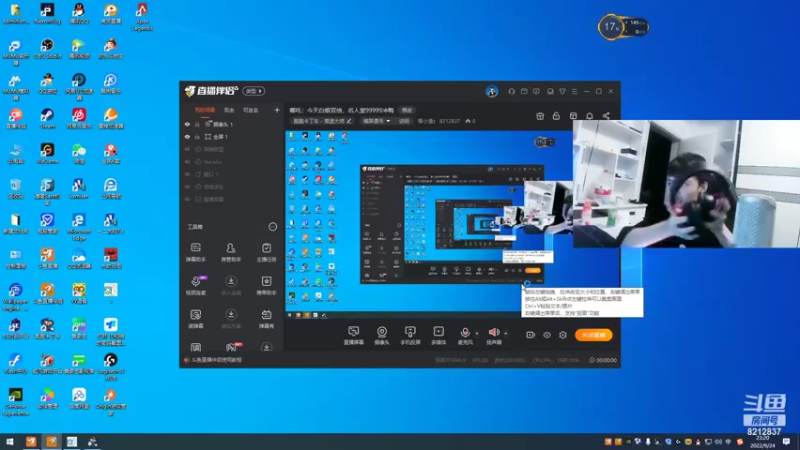Viewport: 800px width, 450px height.
Task: Toggle the lock on the 摄像头 1 source
Action: (x=197, y=124)
